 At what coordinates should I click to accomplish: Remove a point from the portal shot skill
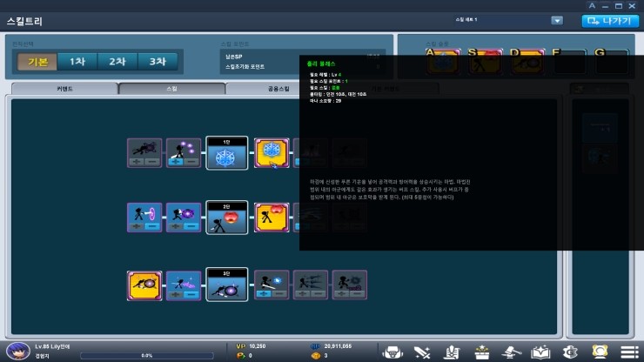(152, 226)
